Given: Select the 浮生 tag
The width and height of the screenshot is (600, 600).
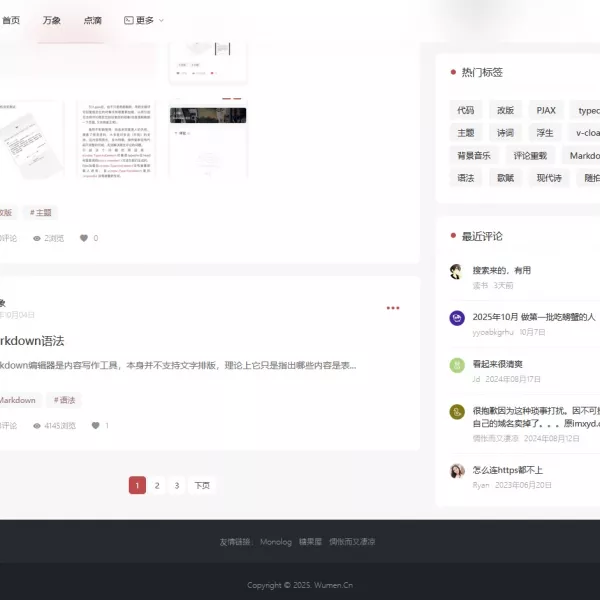Looking at the screenshot, I should 545,133.
